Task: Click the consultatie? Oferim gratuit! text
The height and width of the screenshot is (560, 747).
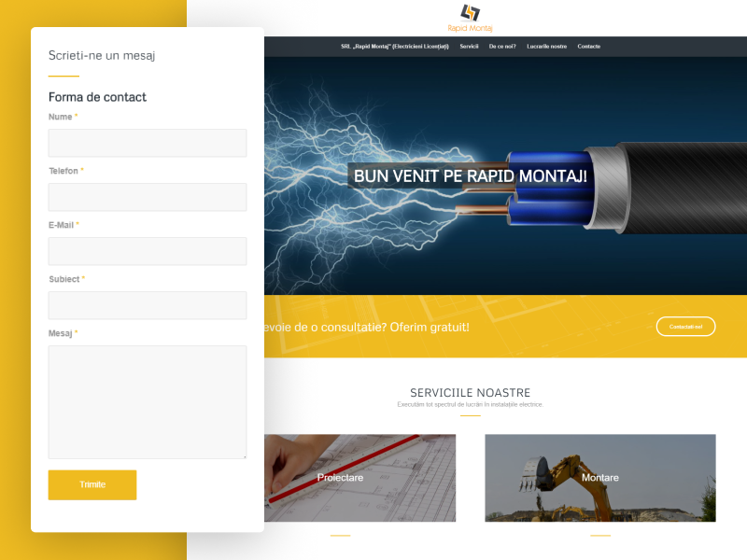Action: click(395, 328)
